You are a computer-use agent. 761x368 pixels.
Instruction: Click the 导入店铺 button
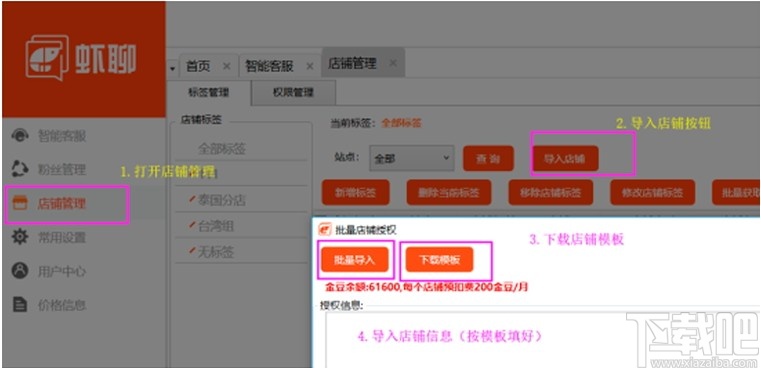[564, 158]
